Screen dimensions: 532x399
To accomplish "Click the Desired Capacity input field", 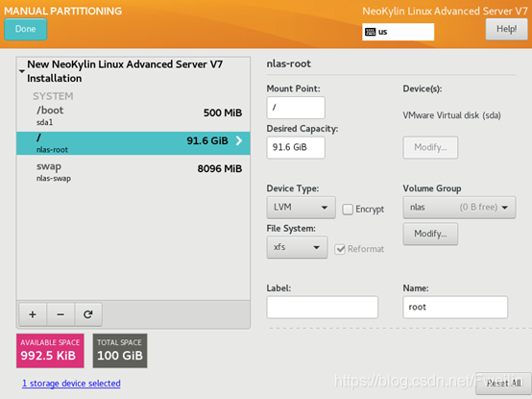I will [x=296, y=147].
